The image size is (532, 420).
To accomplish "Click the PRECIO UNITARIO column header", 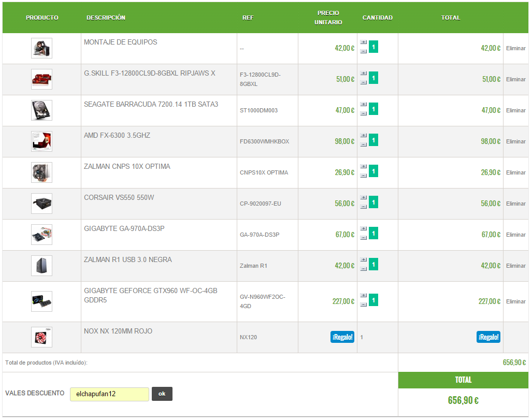I will pos(328,18).
